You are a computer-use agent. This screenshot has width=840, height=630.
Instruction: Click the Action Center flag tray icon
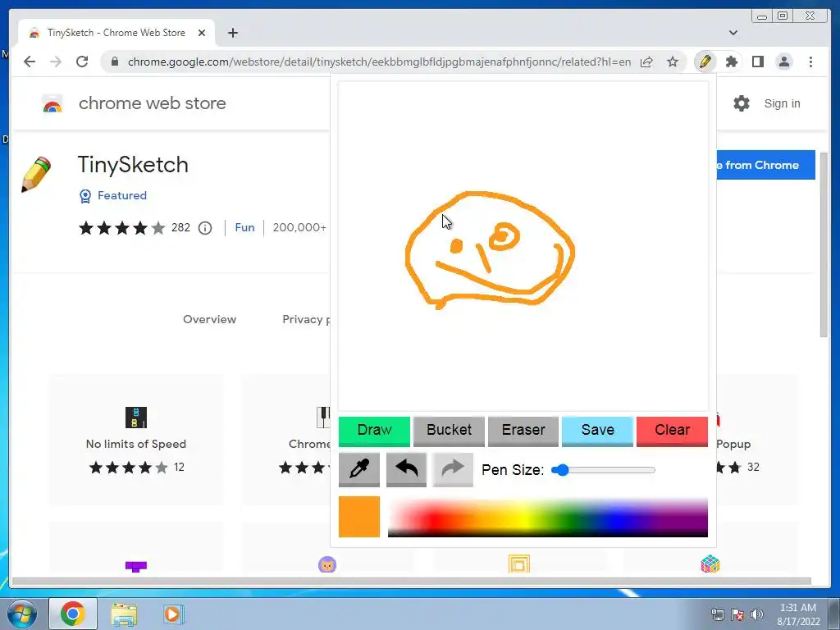pyautogui.click(x=737, y=614)
